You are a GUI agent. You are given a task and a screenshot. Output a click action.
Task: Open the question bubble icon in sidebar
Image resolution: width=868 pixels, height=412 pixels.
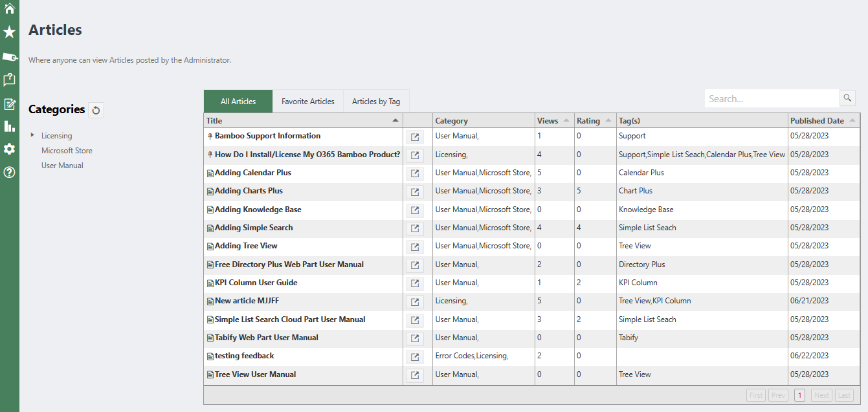(x=9, y=80)
